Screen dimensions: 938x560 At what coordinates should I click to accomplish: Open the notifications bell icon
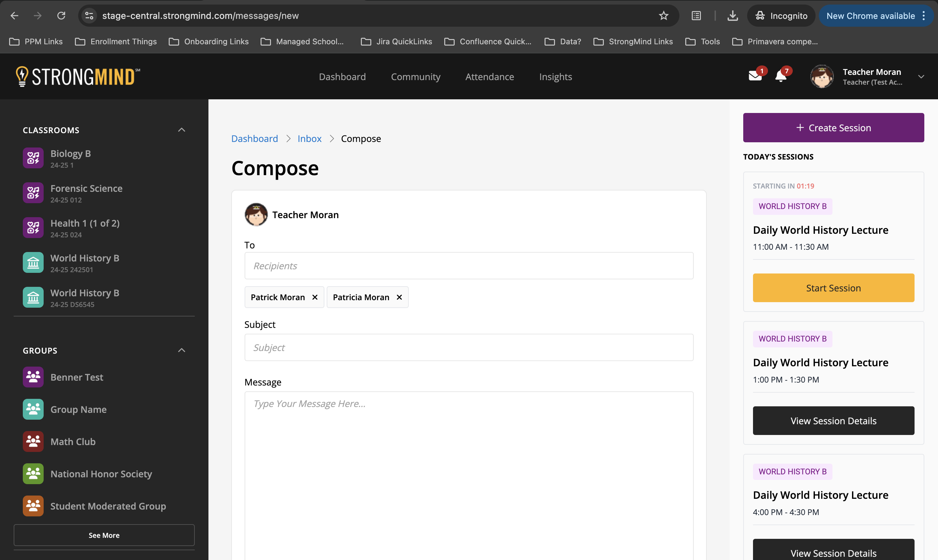click(x=781, y=76)
